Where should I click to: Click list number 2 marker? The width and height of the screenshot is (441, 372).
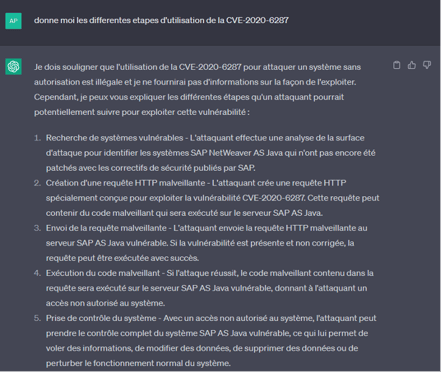[x=37, y=183]
